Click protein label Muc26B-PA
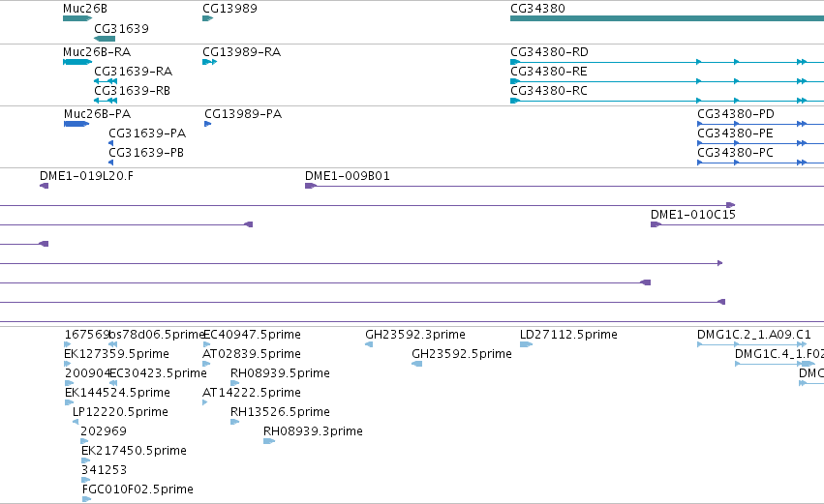824x504 pixels. coord(97,114)
